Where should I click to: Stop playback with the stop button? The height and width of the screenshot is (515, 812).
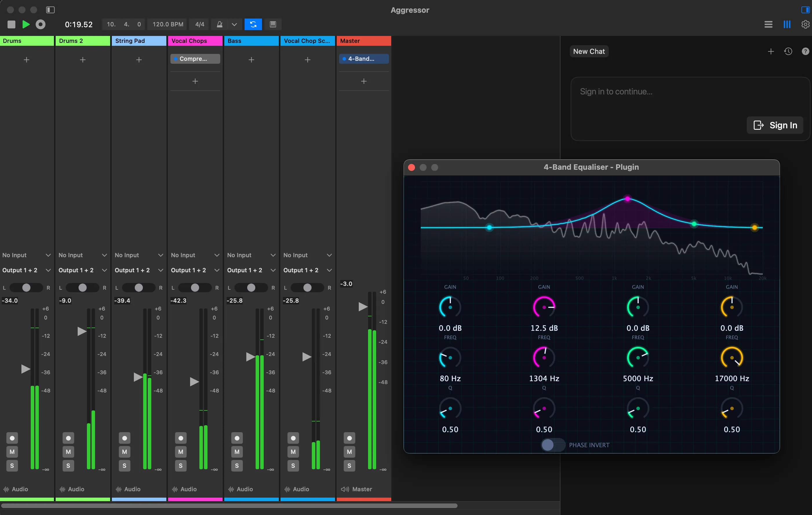click(x=12, y=24)
